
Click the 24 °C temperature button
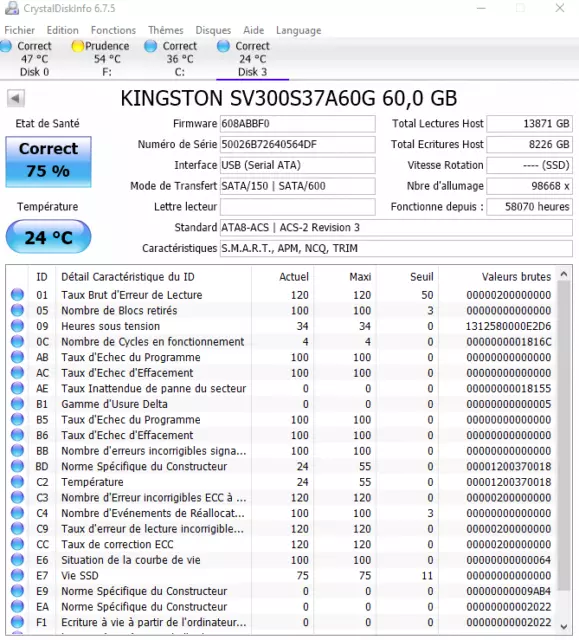coord(49,236)
